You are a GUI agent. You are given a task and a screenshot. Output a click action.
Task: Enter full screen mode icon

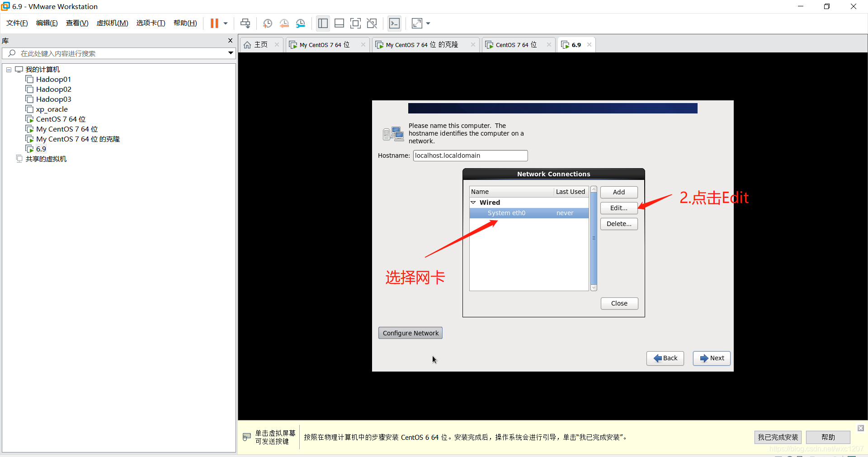[x=356, y=23]
